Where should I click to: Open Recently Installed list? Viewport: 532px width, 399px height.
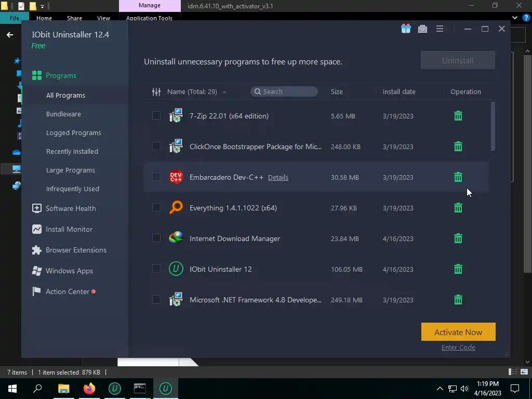(x=72, y=151)
